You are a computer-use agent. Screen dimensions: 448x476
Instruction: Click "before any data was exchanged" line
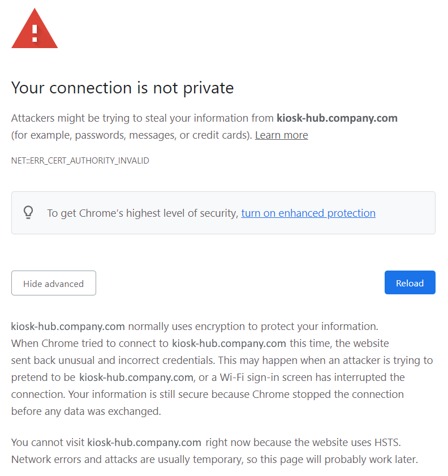point(86,411)
